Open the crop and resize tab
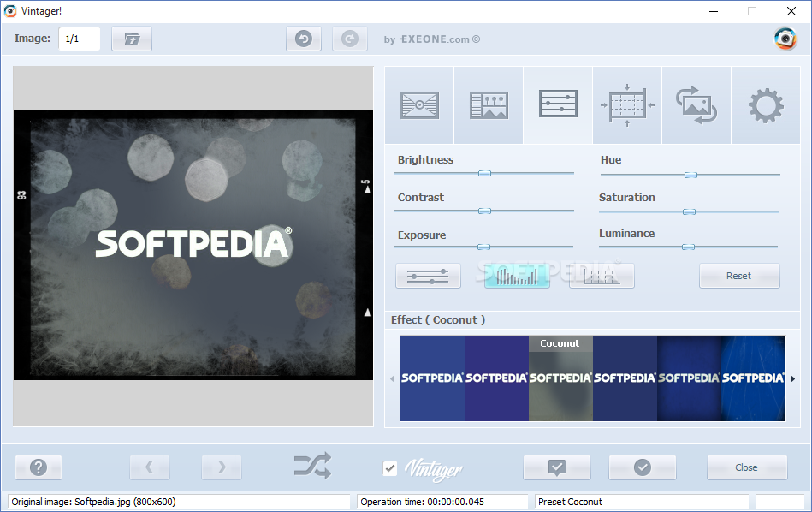 [x=627, y=105]
